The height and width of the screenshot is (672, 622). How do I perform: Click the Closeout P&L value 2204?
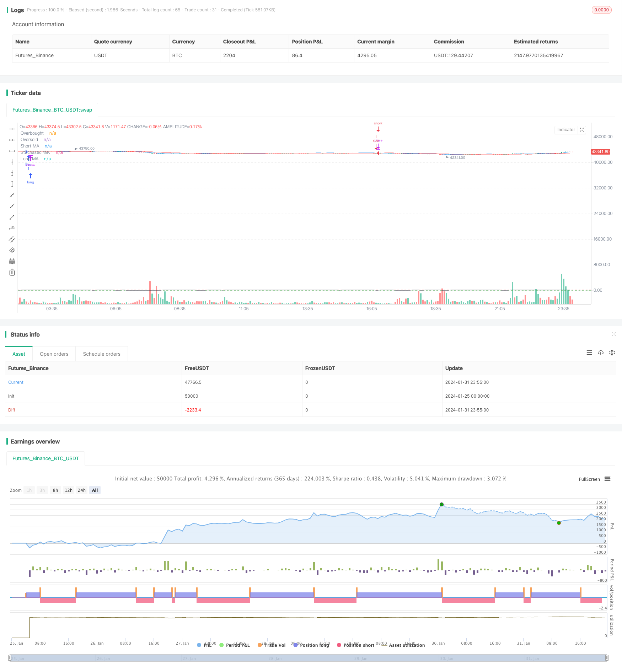(x=229, y=55)
